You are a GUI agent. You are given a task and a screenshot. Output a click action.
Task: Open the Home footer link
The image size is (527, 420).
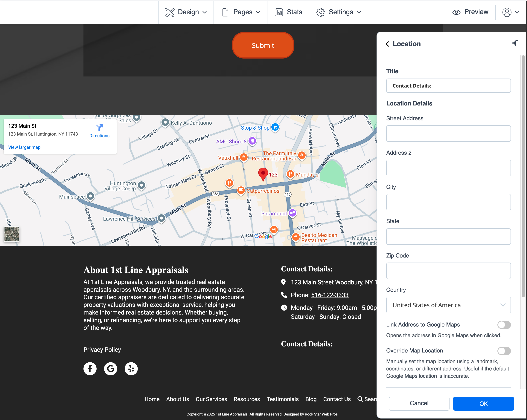click(152, 399)
